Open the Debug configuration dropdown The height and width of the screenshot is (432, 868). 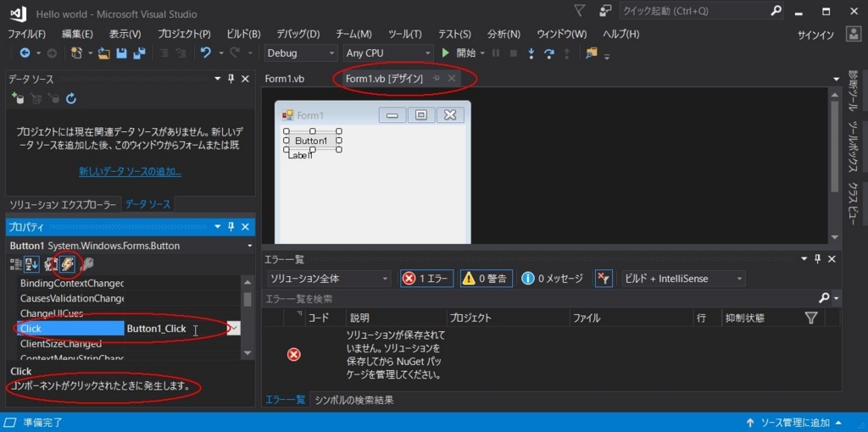(301, 53)
